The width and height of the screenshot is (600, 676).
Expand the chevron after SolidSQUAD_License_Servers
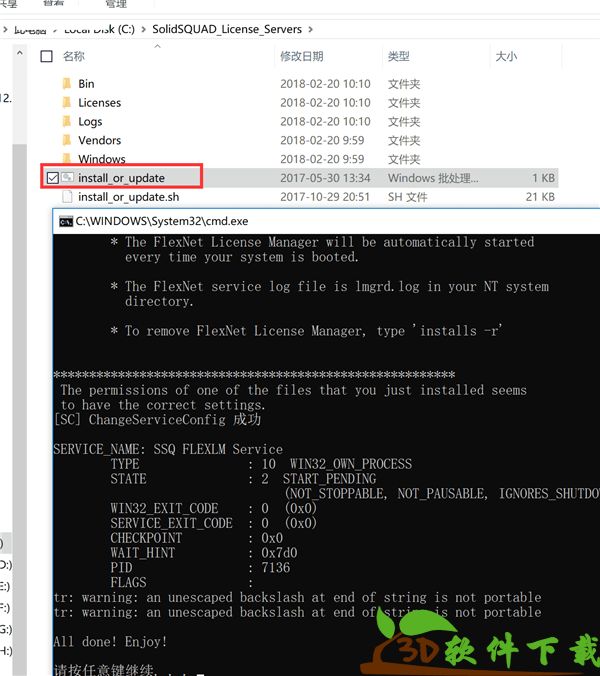coord(310,29)
